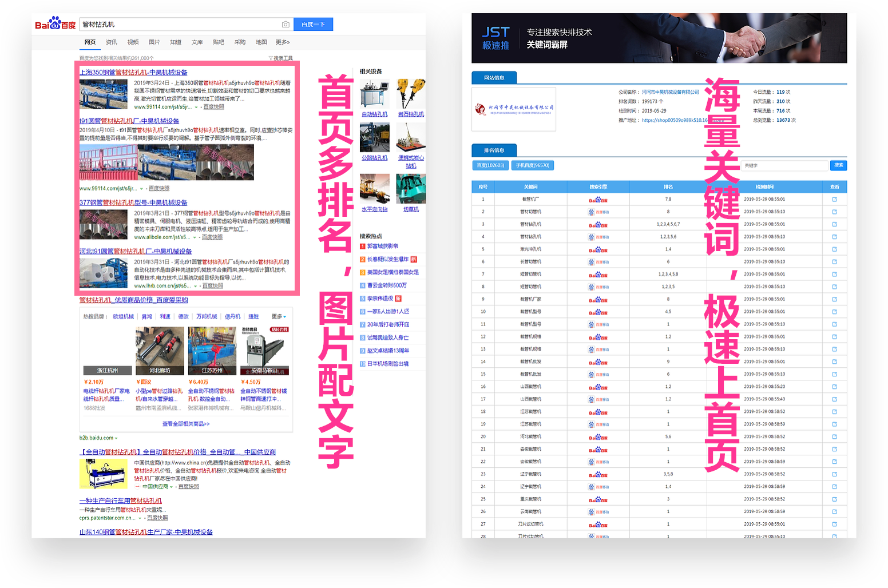Screen dimensions: 888x588
Task: Click the JST 极速推 logo in banner
Action: 495,38
